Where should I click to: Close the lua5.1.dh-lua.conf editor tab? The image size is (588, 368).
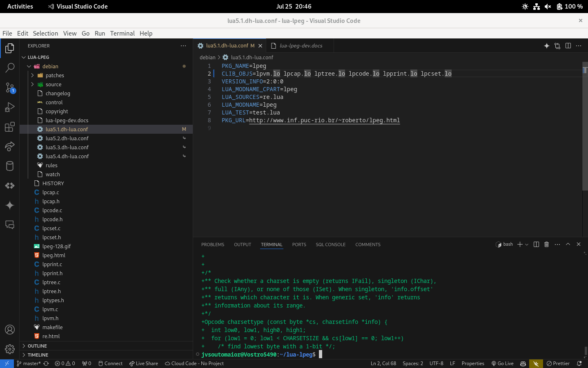(260, 46)
